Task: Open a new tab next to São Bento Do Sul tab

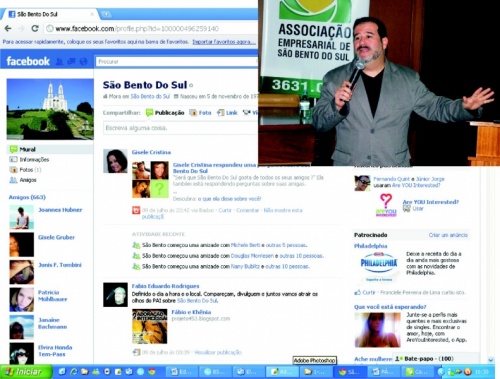Action: 107,14
